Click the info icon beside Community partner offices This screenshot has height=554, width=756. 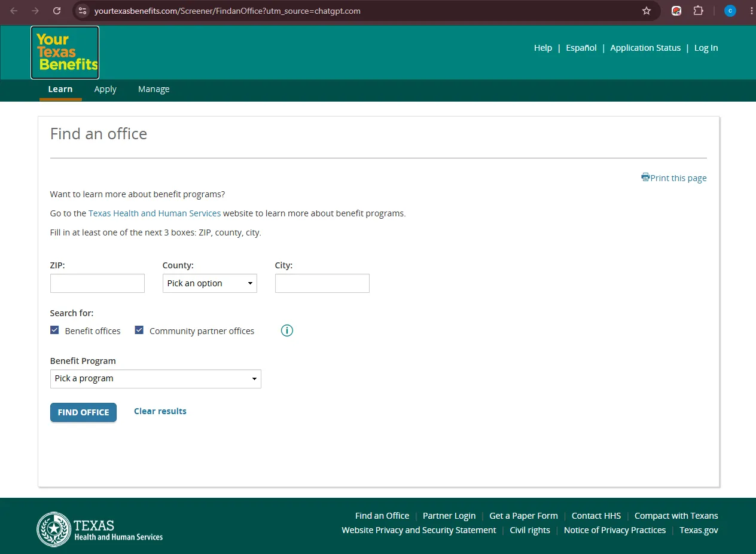287,330
